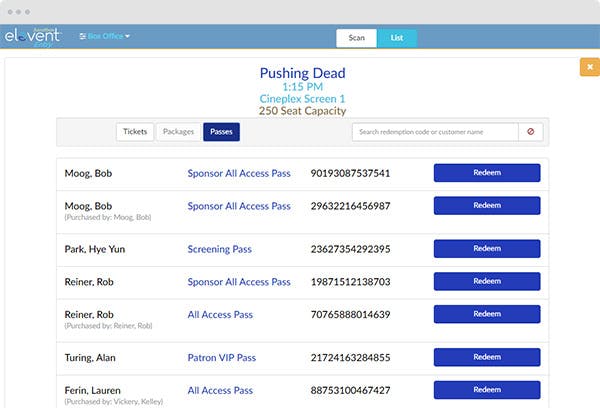Click the Elevent logo icon
The width and height of the screenshot is (600, 410).
click(x=32, y=37)
